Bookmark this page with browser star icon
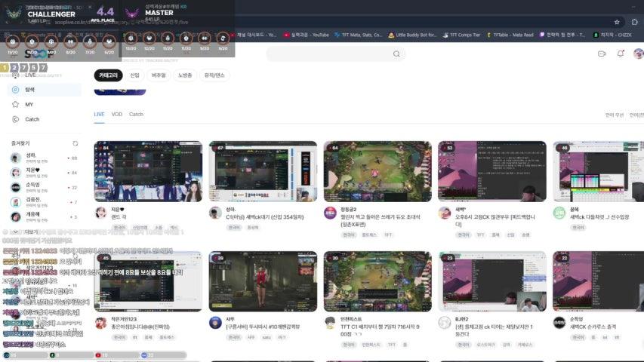This screenshot has height=362, width=644. click(617, 22)
